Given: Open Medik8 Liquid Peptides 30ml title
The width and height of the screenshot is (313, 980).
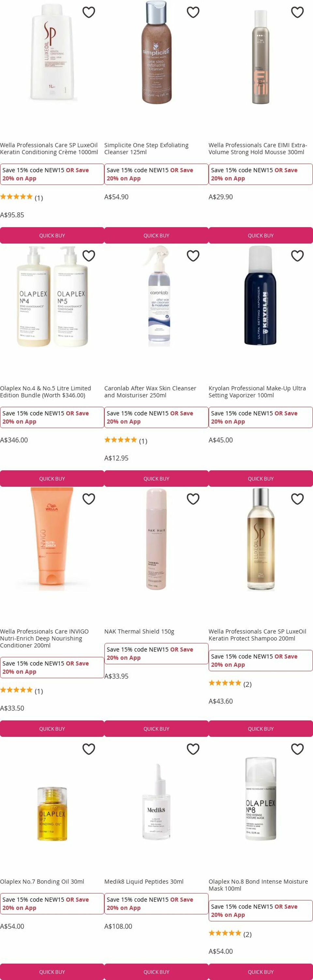Looking at the screenshot, I should click(143, 881).
